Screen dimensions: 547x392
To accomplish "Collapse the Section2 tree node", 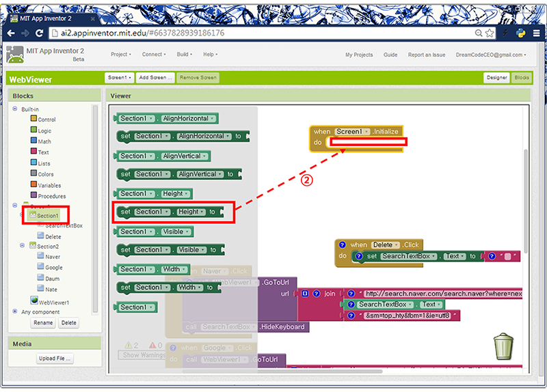I will coord(22,245).
